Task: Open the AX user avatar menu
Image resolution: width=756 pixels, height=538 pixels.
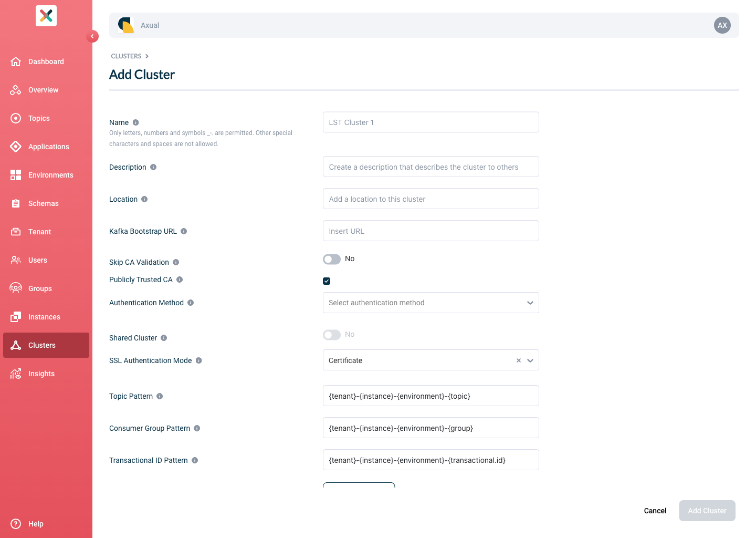Action: (x=722, y=25)
